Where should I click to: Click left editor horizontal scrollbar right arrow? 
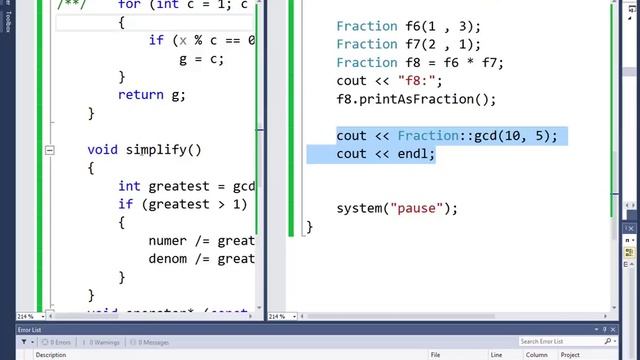coord(251,316)
